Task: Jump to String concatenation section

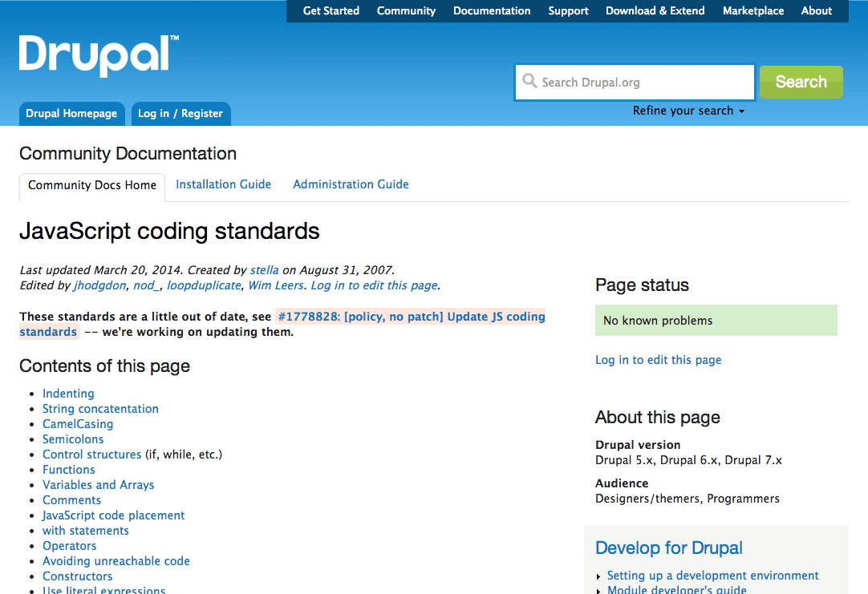Action: (x=100, y=409)
